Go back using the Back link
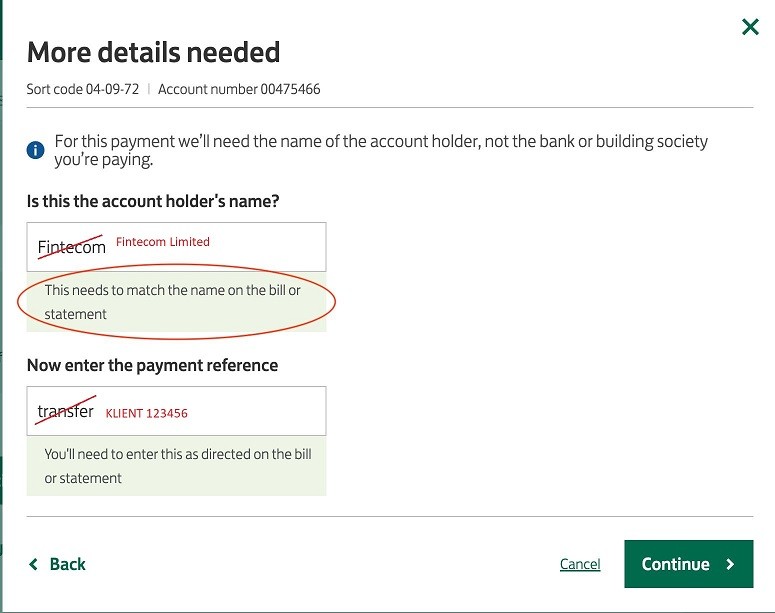 click(x=67, y=564)
